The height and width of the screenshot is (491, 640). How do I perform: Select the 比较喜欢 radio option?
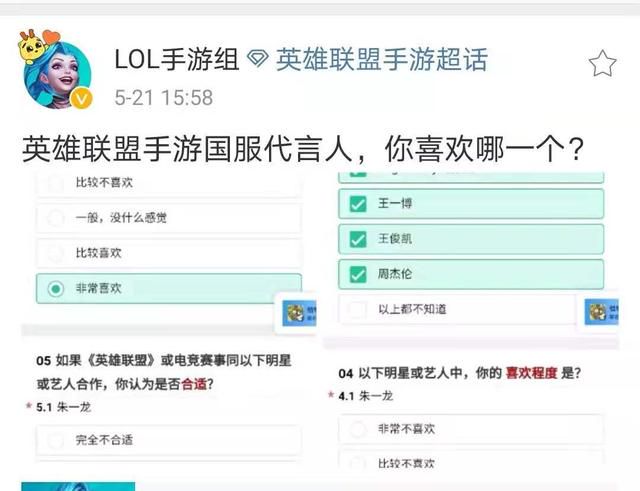click(169, 253)
